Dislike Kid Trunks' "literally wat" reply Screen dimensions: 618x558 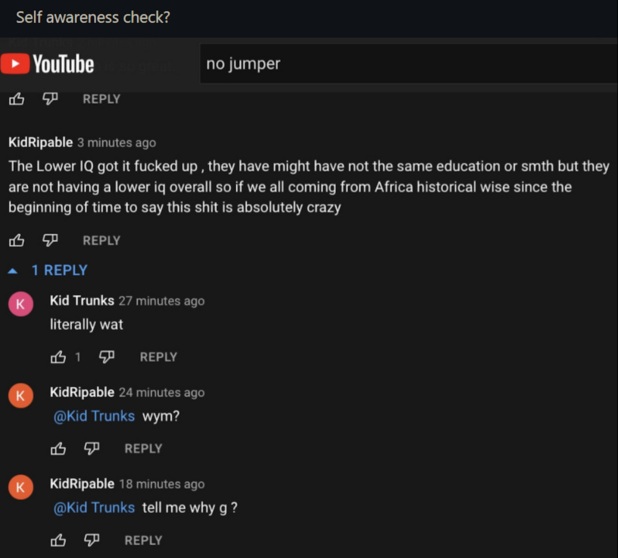pos(107,357)
